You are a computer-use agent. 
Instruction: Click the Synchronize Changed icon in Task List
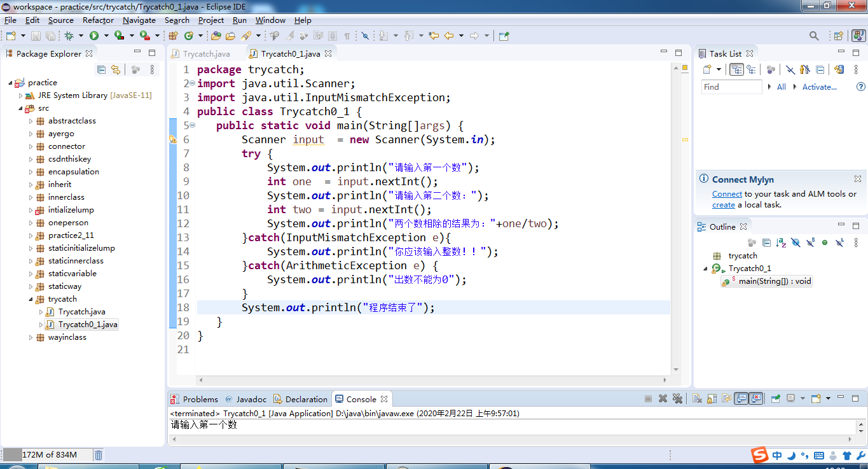coord(839,69)
